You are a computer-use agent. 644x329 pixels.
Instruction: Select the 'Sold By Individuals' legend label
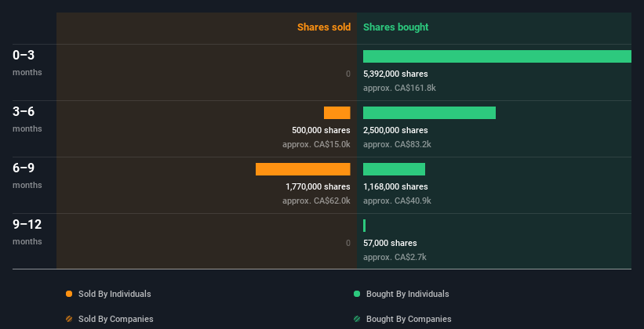point(115,294)
